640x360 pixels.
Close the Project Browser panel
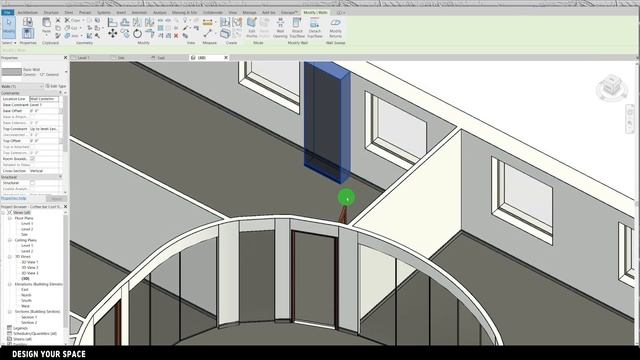[65, 207]
